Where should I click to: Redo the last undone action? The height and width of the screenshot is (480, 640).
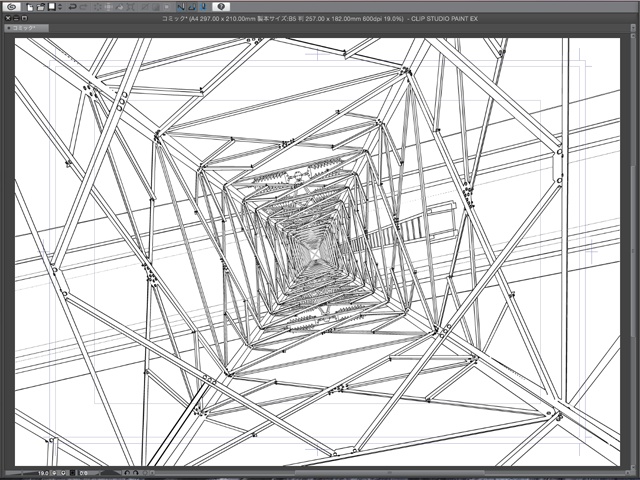point(84,7)
